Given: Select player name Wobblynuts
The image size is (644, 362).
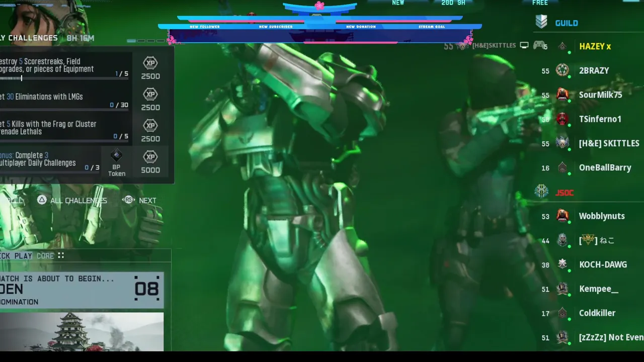Looking at the screenshot, I should [x=602, y=216].
